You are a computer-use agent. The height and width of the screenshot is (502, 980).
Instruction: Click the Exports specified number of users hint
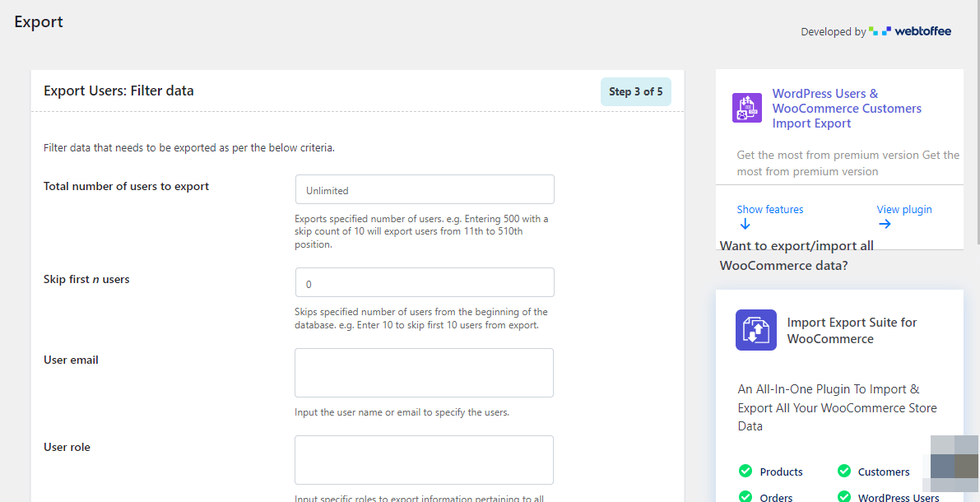(422, 231)
